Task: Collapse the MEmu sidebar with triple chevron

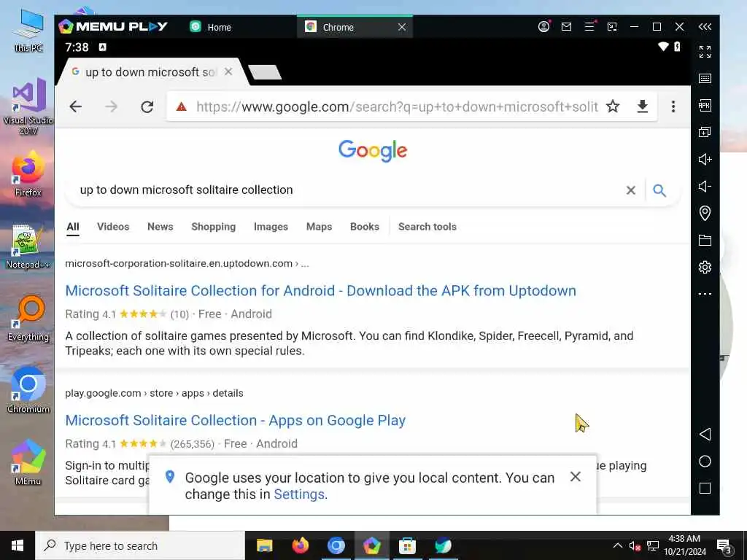Action: click(x=705, y=27)
